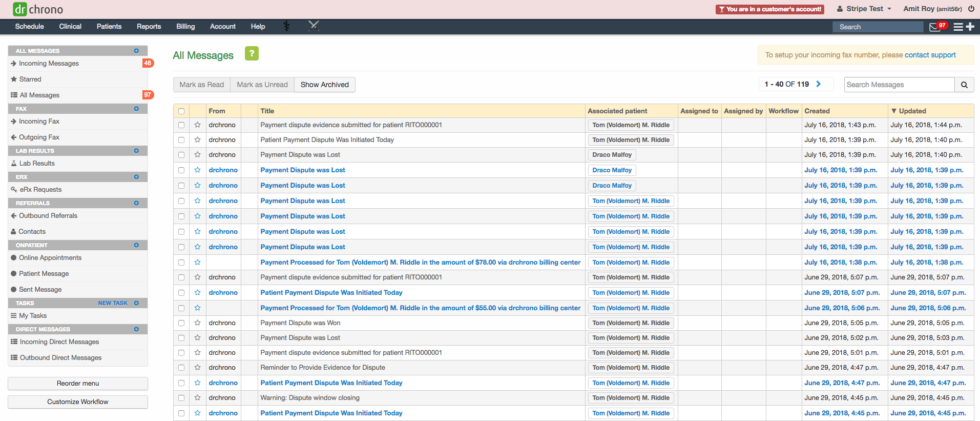Open the drchrono logo home link
This screenshot has height=421, width=980.
click(x=38, y=9)
